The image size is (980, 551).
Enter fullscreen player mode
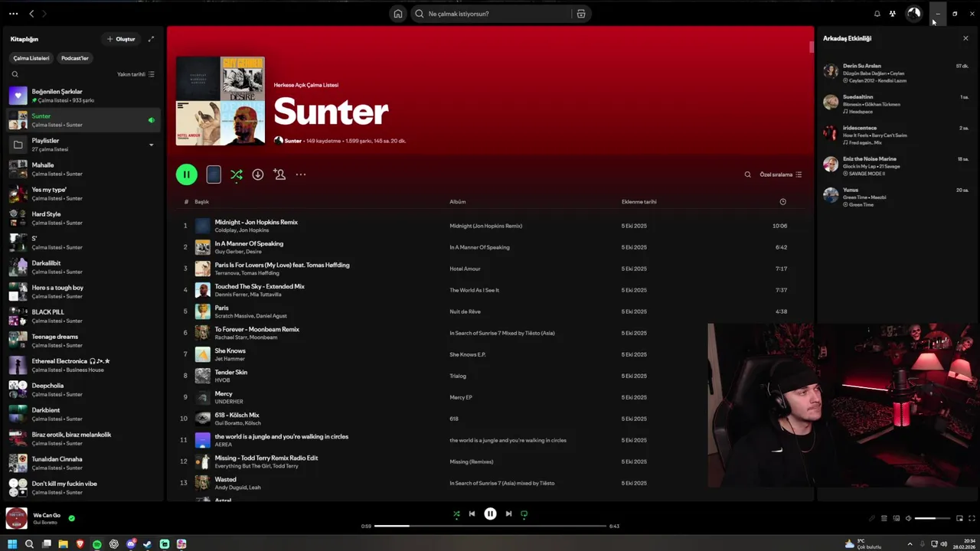[x=972, y=518]
